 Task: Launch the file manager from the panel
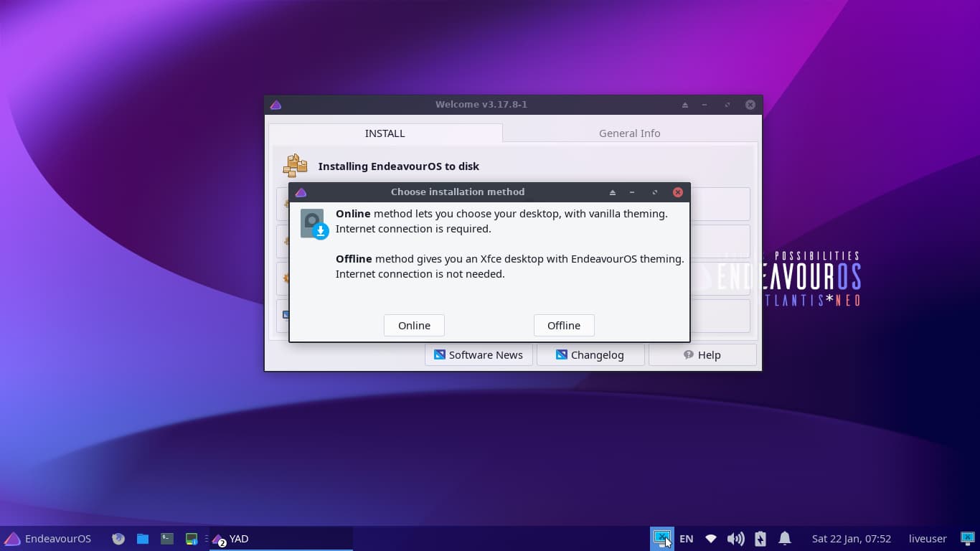pos(143,539)
